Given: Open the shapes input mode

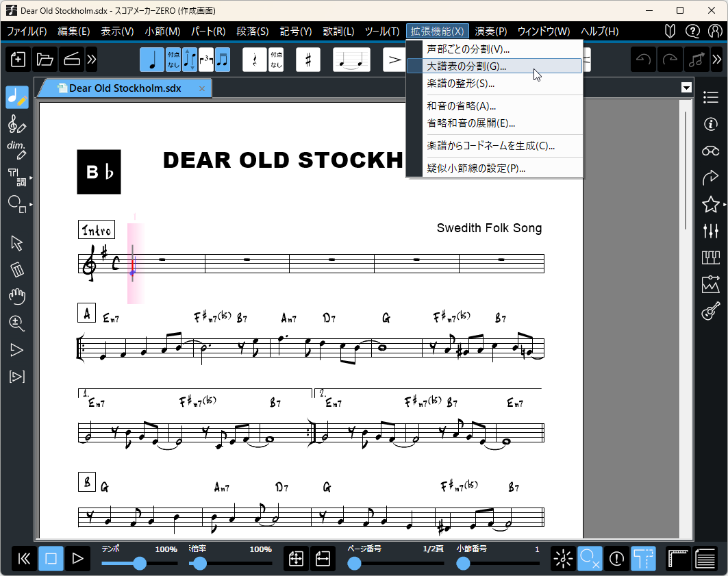Looking at the screenshot, I should pyautogui.click(x=17, y=204).
